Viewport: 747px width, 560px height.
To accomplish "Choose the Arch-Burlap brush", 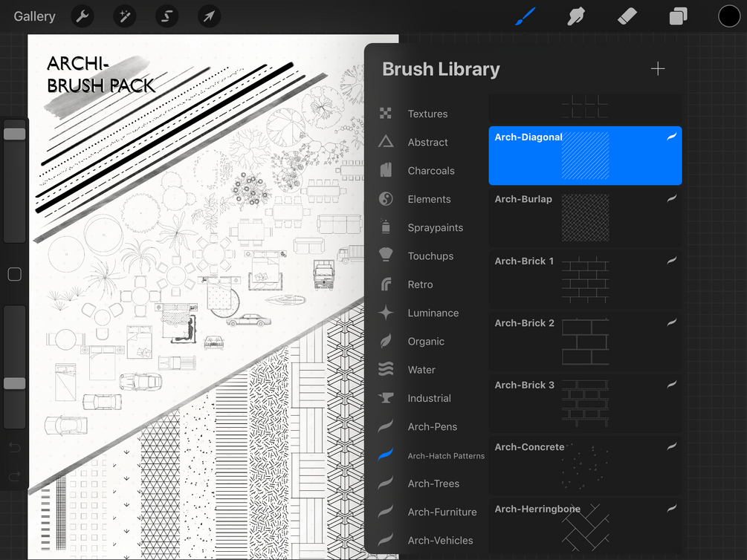I will [x=585, y=218].
